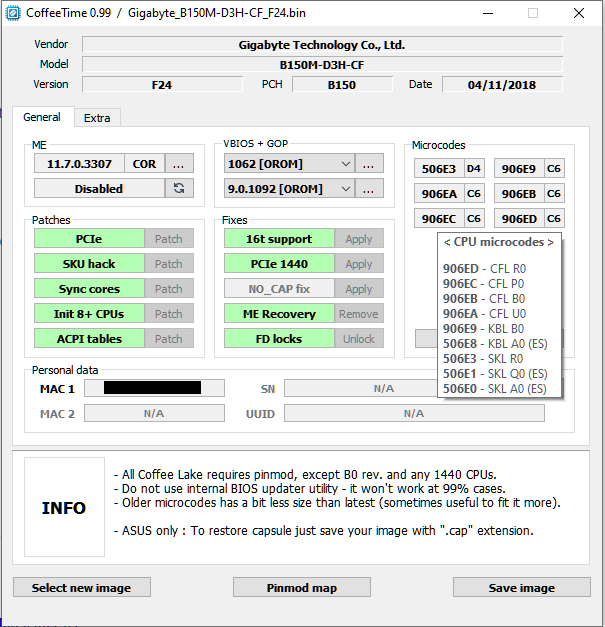Select microcode 506E3 entry

click(x=439, y=168)
